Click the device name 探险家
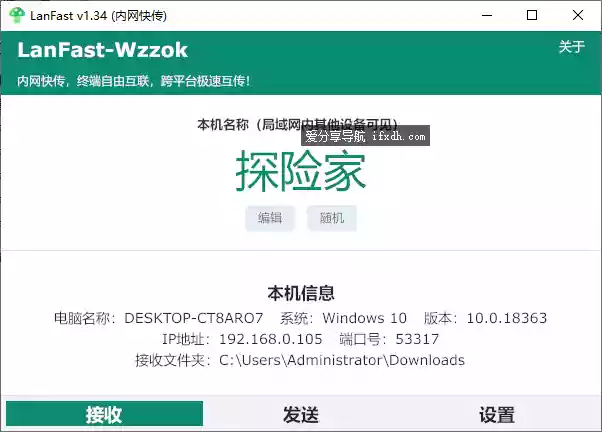Image resolution: width=602 pixels, height=432 pixels. point(301,171)
